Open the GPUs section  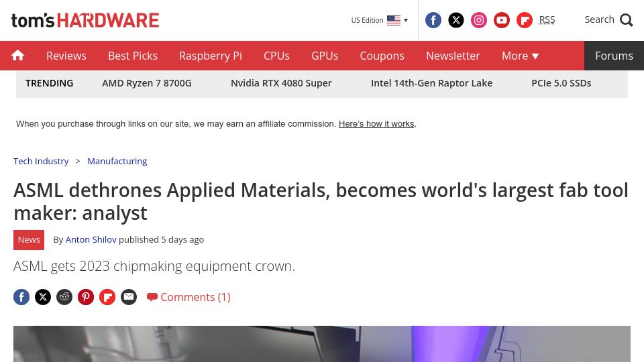click(x=325, y=56)
